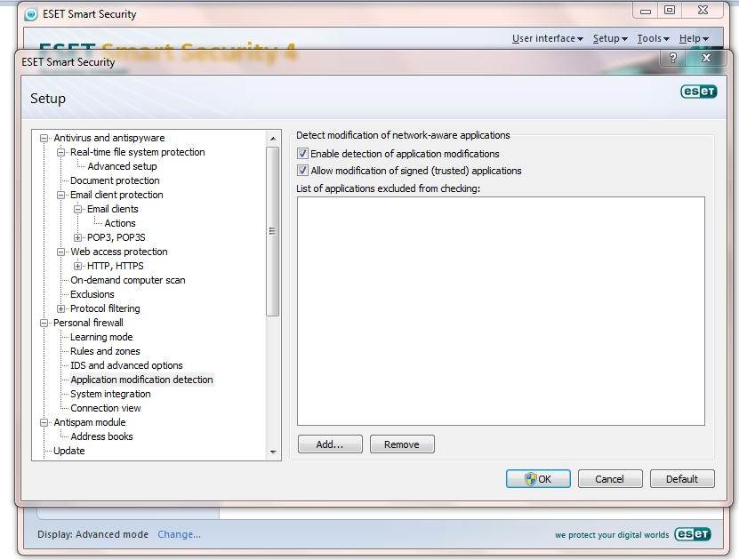The image size is (739, 560).
Task: Close the Setup dialog with X
Action: (x=706, y=58)
